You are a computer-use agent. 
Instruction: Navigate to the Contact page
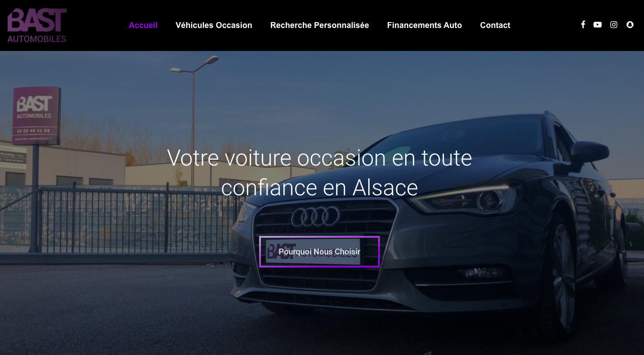[495, 25]
